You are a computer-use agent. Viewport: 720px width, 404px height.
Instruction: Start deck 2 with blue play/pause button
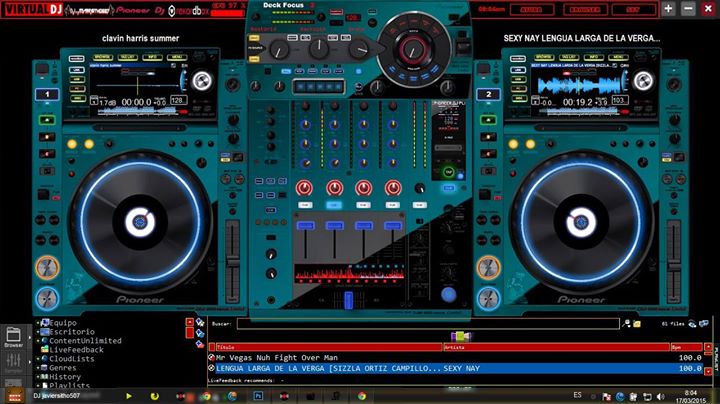(x=488, y=299)
